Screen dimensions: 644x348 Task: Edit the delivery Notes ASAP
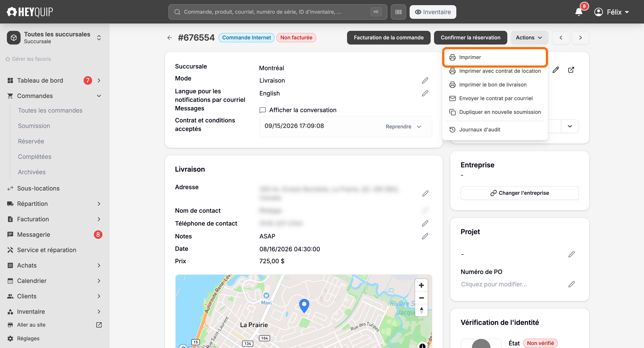coord(425,236)
